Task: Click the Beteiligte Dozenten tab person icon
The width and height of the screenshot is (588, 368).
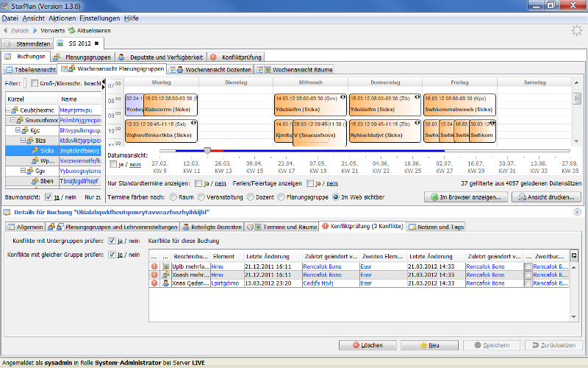Action: pos(186,227)
